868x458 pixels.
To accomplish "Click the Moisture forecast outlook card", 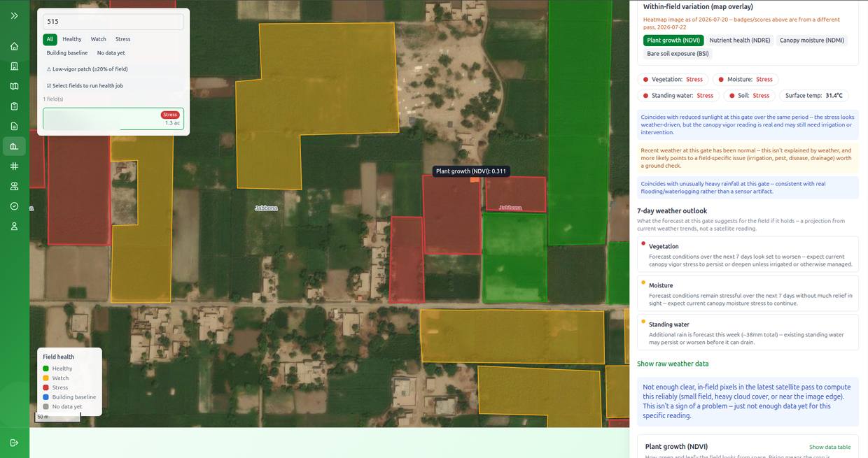I will [x=748, y=294].
